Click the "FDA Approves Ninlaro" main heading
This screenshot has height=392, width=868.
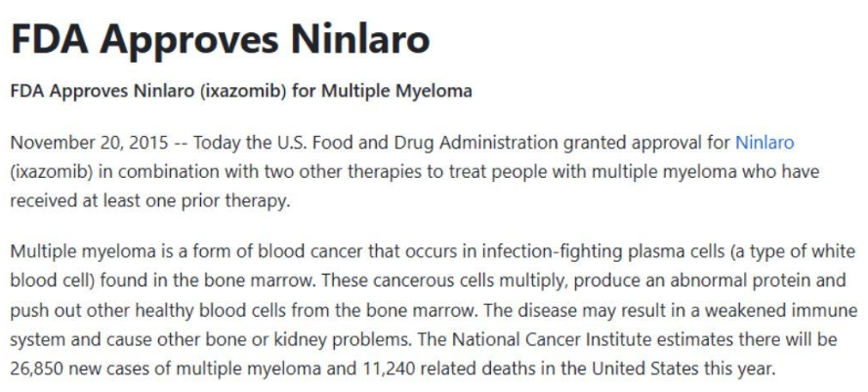pyautogui.click(x=220, y=39)
